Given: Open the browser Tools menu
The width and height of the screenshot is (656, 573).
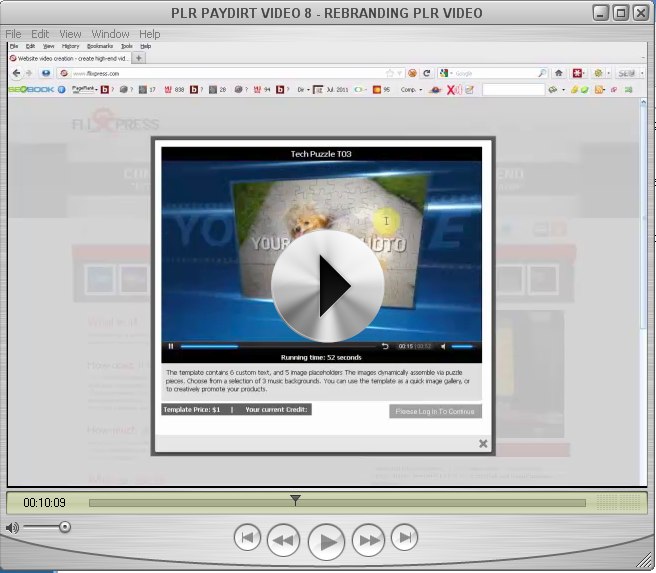Looking at the screenshot, I should 127,46.
